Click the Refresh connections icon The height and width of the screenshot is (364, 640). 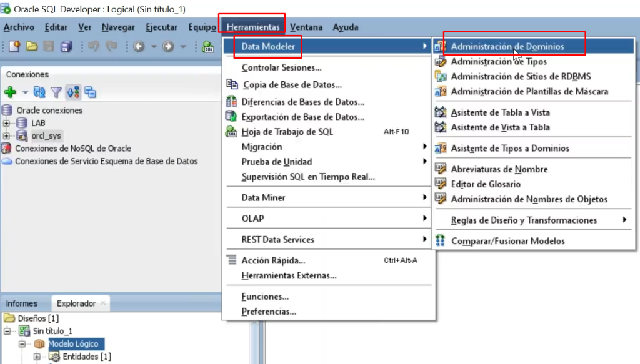pos(39,92)
